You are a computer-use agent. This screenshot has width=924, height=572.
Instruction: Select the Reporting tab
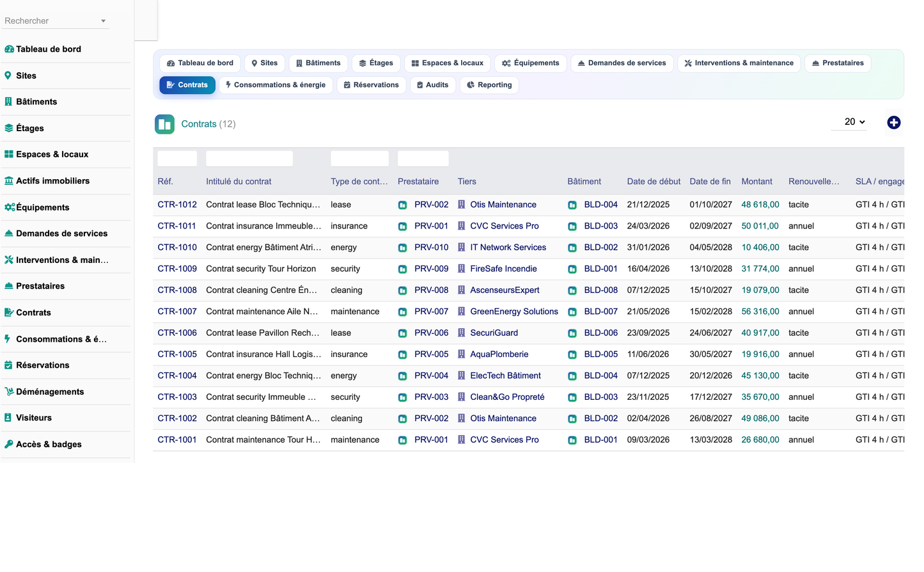pyautogui.click(x=489, y=85)
